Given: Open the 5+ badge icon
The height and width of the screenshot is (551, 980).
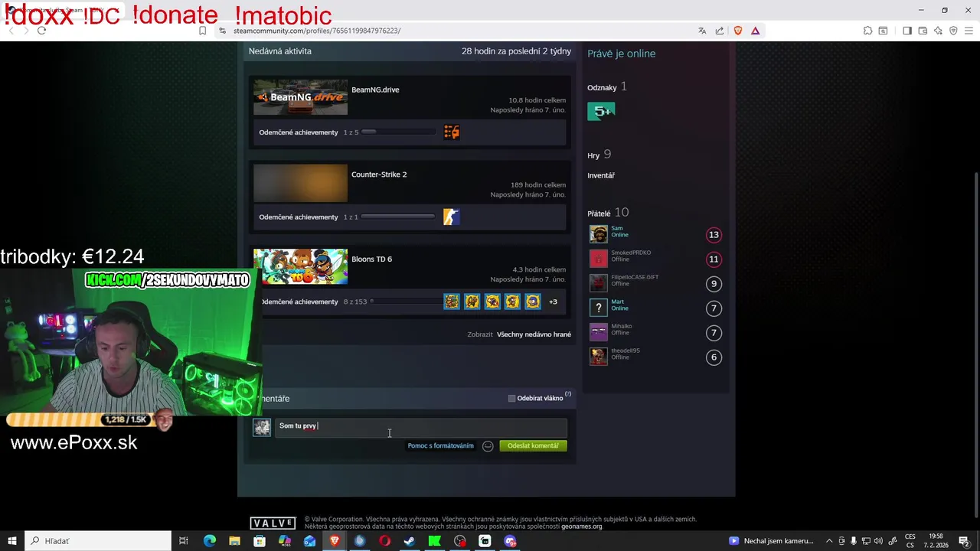Looking at the screenshot, I should [x=601, y=111].
